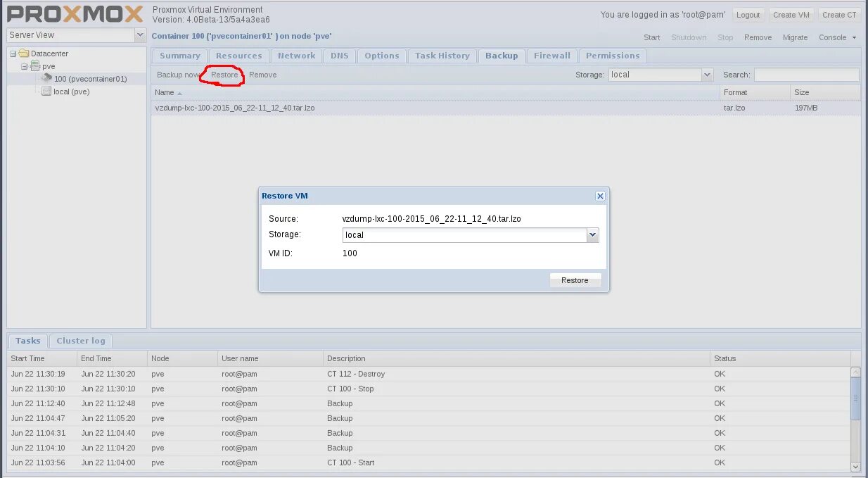868x478 pixels.
Task: Click the task log scroll down arrow
Action: click(855, 466)
